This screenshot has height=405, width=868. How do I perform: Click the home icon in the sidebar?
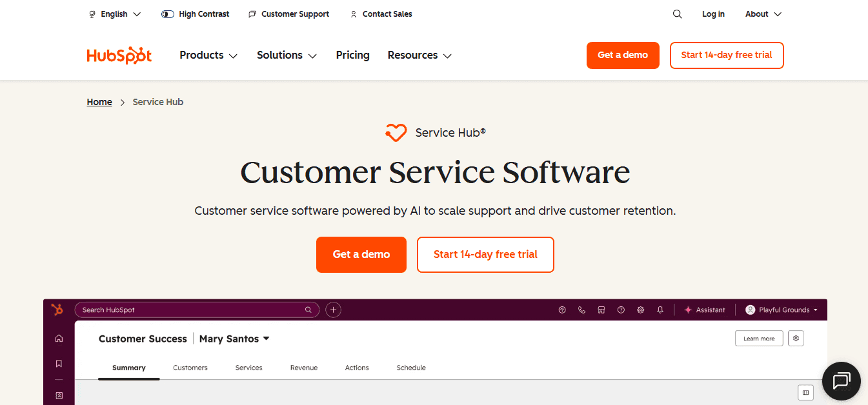[59, 337]
